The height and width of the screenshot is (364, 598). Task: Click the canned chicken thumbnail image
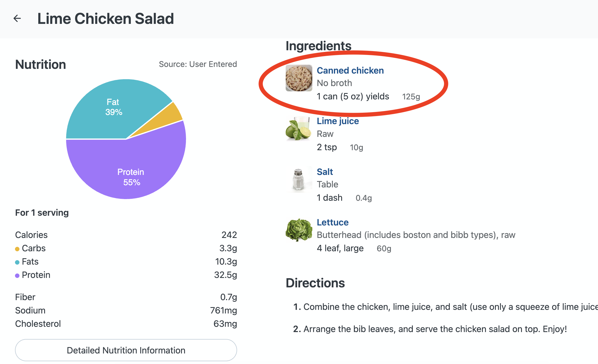299,78
